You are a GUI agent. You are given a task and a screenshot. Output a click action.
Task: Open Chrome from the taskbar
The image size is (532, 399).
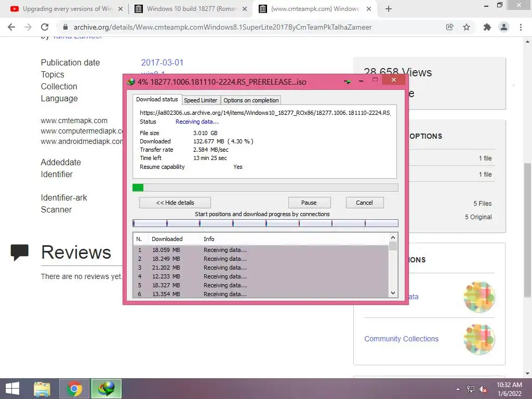coord(74,389)
